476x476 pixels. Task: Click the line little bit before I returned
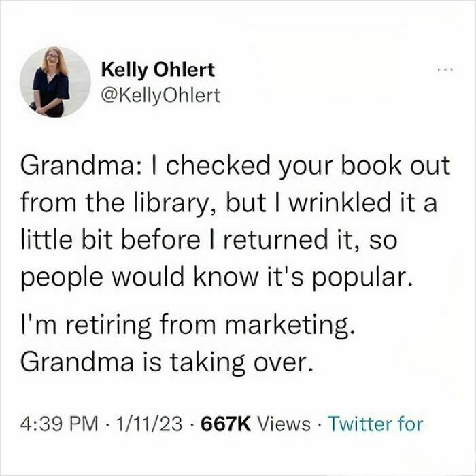point(209,240)
